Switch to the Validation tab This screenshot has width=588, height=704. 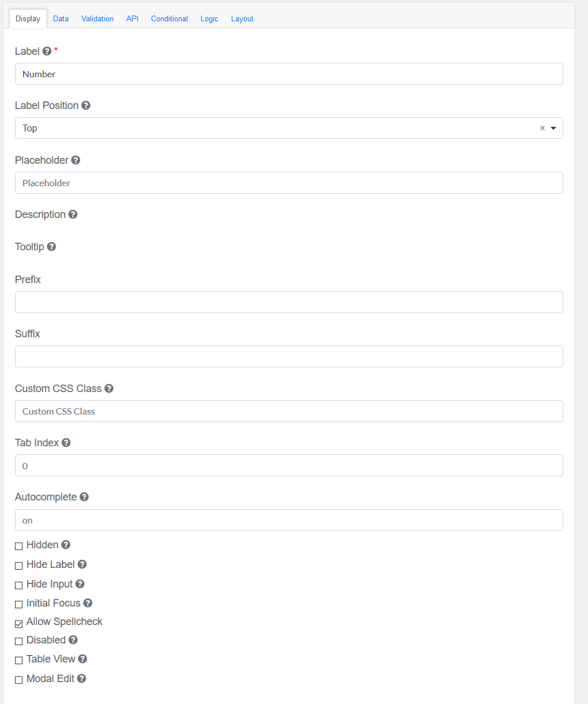coord(97,18)
